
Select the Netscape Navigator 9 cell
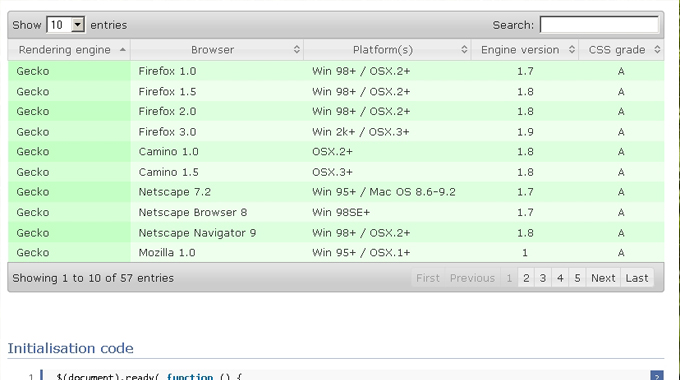coord(217,233)
